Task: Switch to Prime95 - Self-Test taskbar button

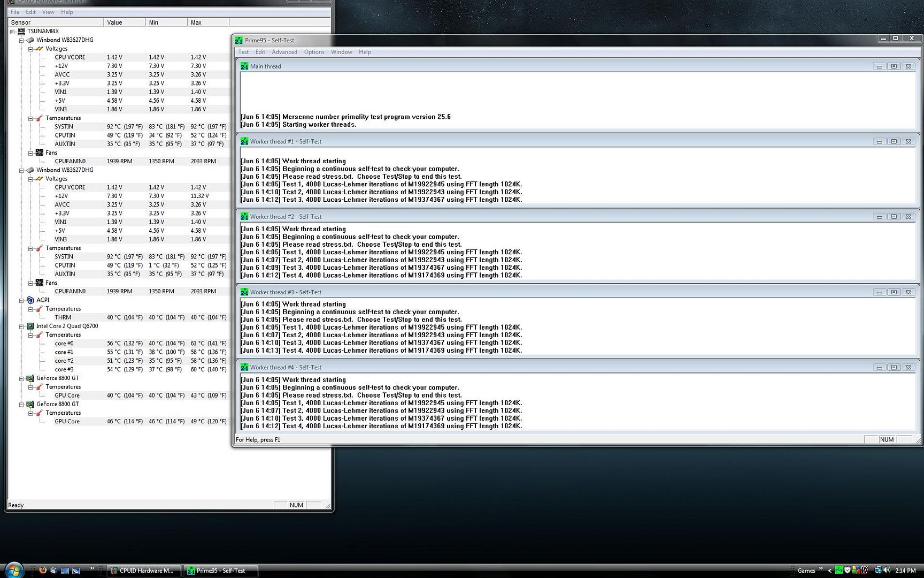Action: tap(221, 571)
